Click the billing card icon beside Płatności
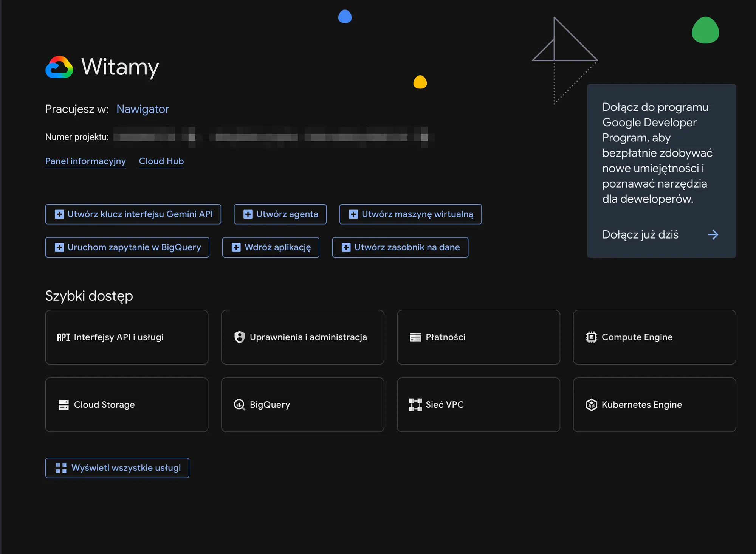 click(415, 337)
